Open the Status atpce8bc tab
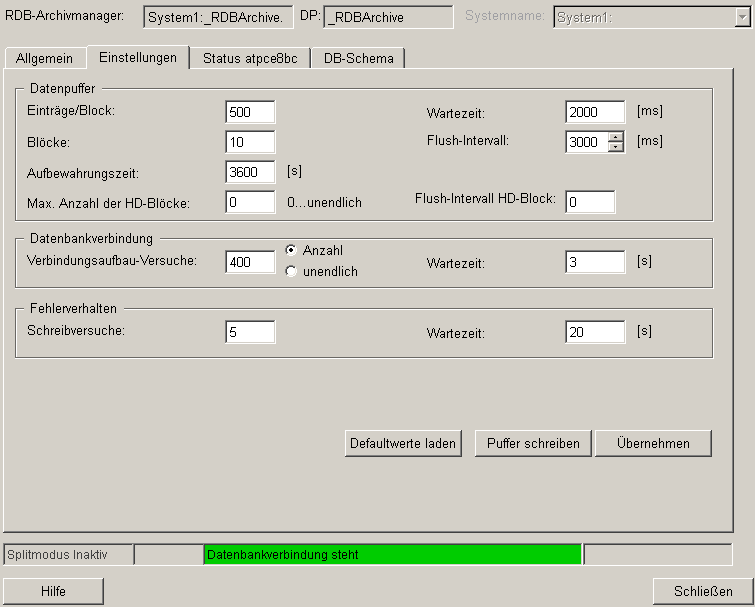The width and height of the screenshot is (755, 607). (x=249, y=58)
